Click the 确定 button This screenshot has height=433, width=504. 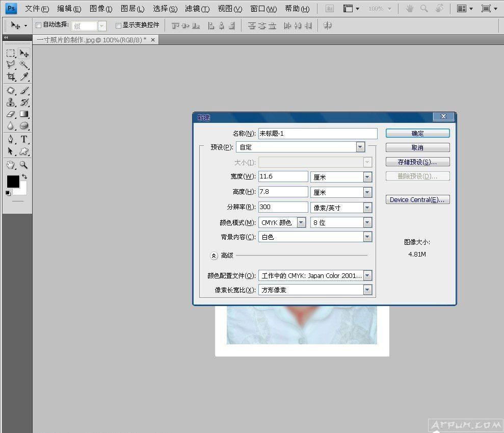(417, 133)
